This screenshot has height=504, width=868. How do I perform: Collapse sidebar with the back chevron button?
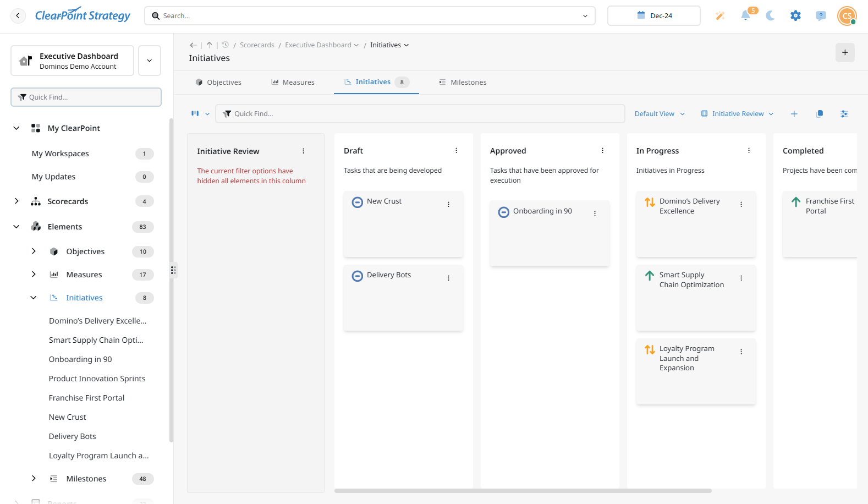pyautogui.click(x=18, y=16)
